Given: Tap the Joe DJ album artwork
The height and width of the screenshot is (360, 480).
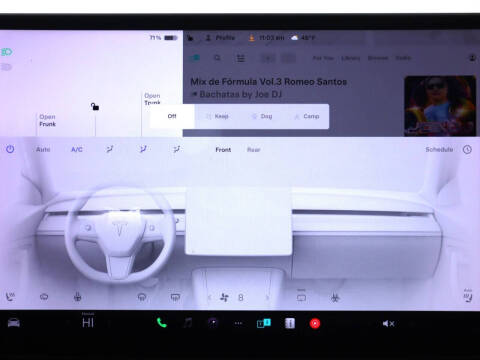Looking at the screenshot, I should click(440, 106).
